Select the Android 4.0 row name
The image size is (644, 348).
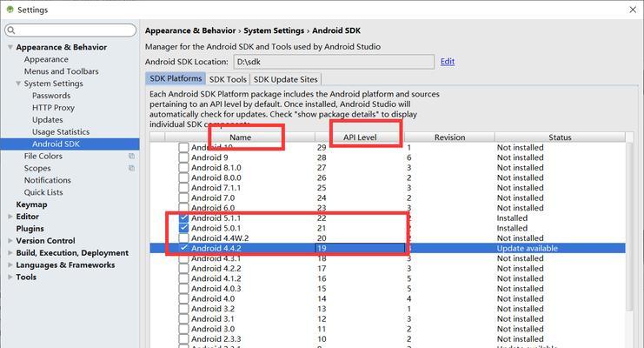click(x=213, y=298)
